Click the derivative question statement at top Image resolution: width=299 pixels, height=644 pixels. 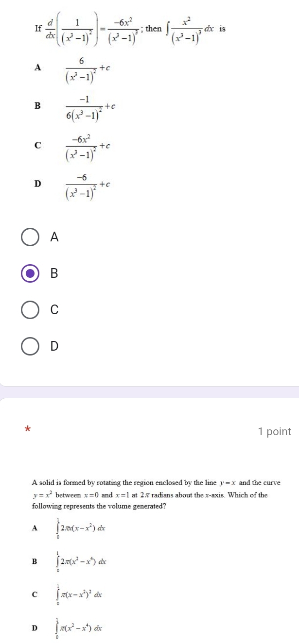(x=129, y=29)
